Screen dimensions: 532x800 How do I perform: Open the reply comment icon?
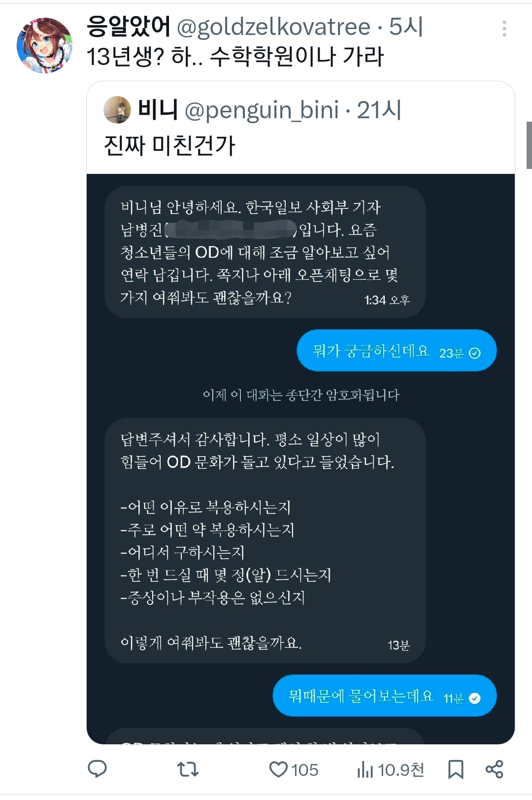[97, 769]
